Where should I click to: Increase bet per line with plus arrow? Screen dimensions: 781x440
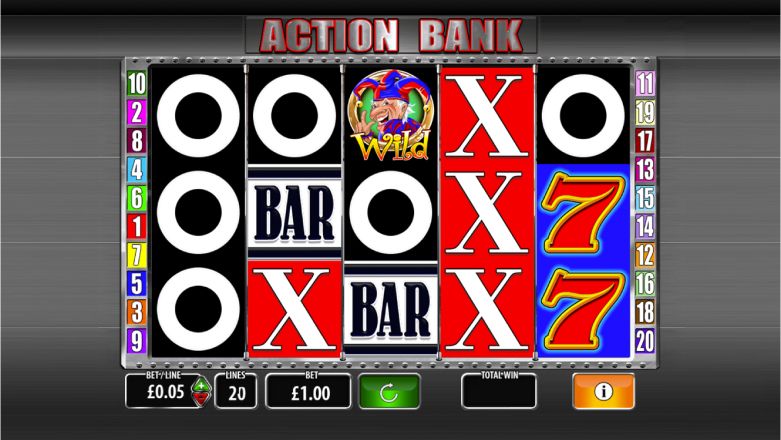pos(201,385)
